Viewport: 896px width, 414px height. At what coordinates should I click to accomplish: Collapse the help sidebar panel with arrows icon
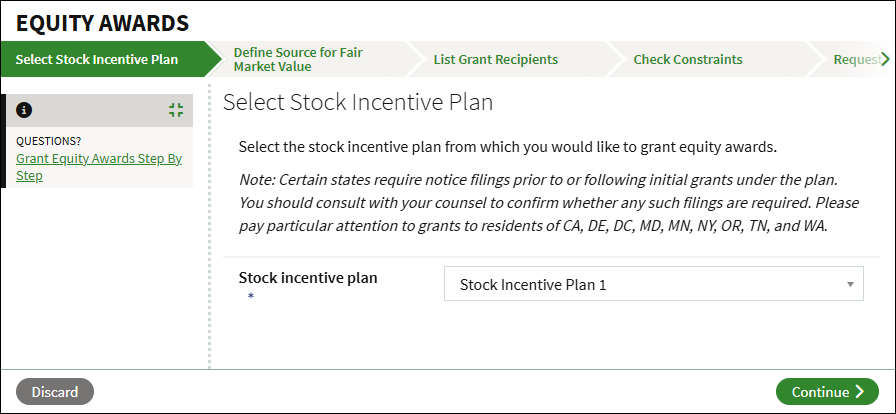176,110
